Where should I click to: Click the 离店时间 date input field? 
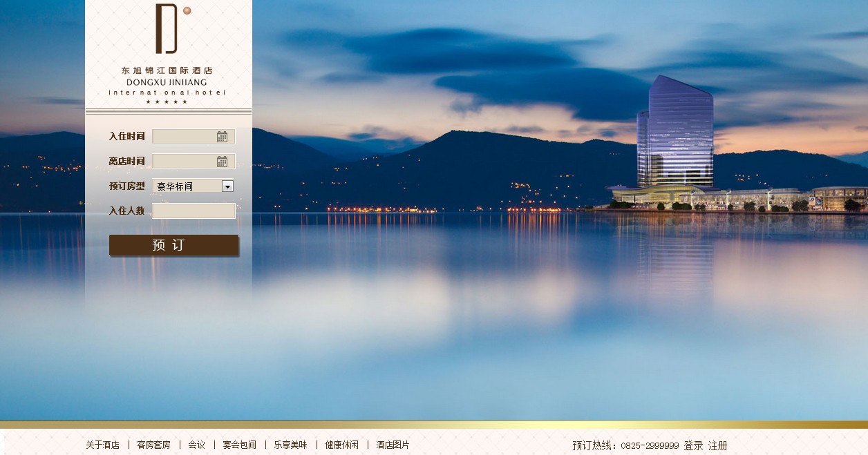coord(184,162)
